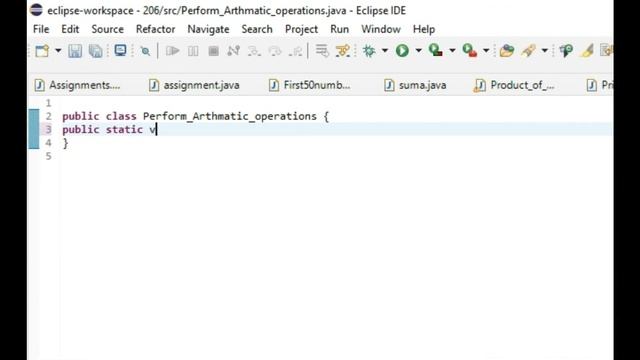This screenshot has height=360, width=640.
Task: Click the Save icon in toolbar
Action: click(75, 51)
